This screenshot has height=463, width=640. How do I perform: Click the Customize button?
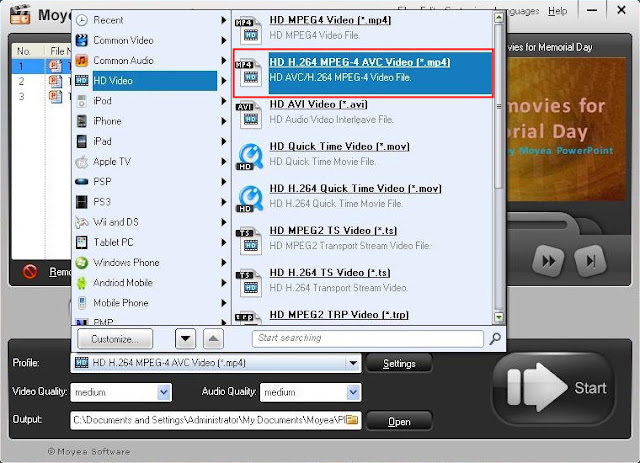115,339
